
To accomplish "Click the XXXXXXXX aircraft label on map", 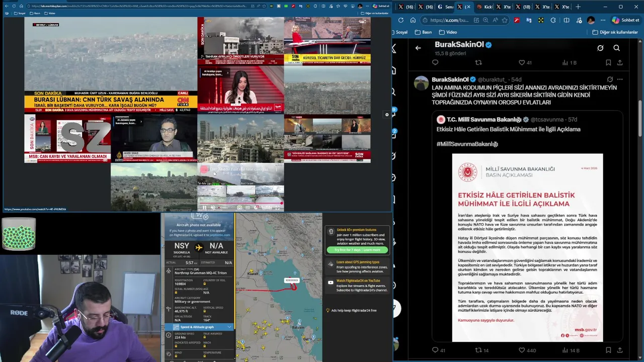I will (292, 280).
